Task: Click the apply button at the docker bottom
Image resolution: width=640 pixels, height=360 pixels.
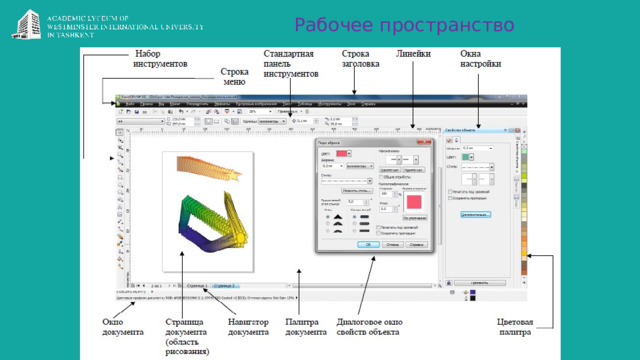Action: pos(480,282)
